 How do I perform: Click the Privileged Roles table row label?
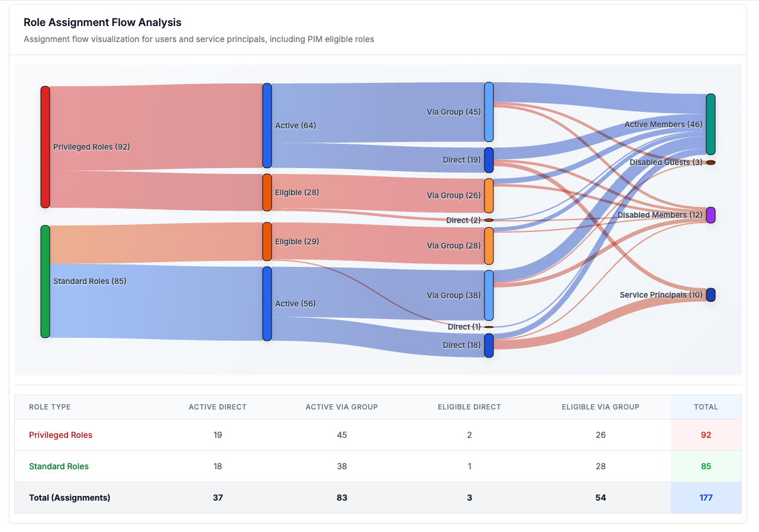pos(60,435)
